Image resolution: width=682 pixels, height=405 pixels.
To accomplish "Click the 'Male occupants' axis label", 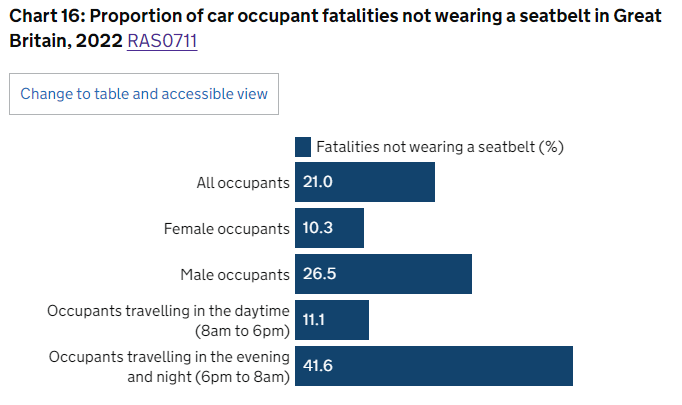I will [235, 274].
